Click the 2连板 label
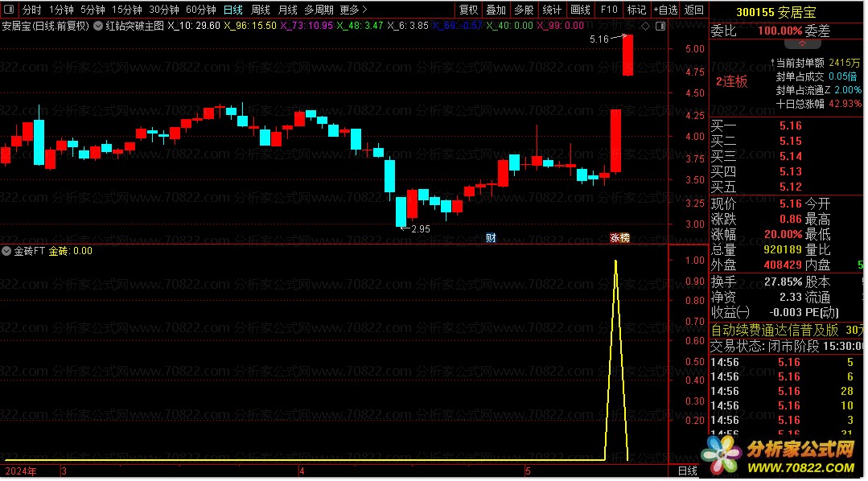This screenshot has height=481, width=868. (731, 82)
